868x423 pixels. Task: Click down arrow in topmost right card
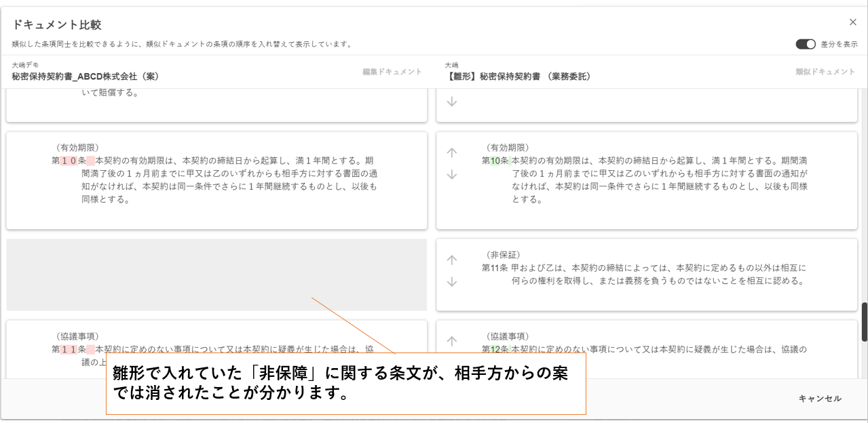[x=452, y=102]
